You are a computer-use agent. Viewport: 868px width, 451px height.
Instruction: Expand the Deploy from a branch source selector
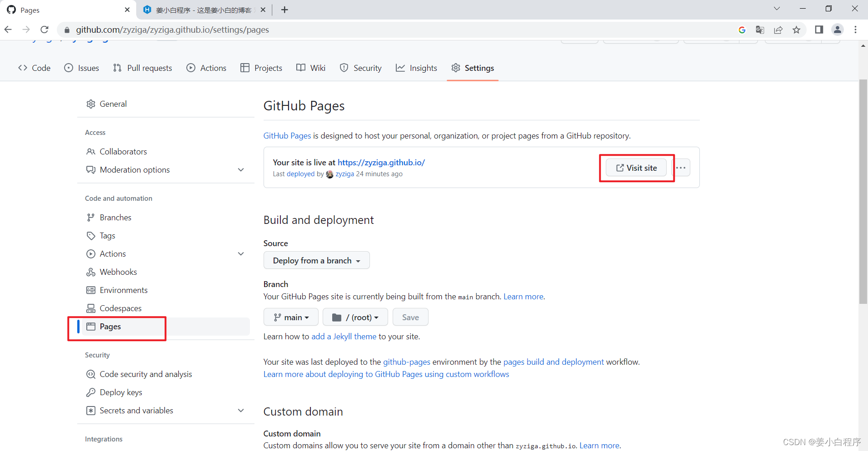(x=316, y=260)
